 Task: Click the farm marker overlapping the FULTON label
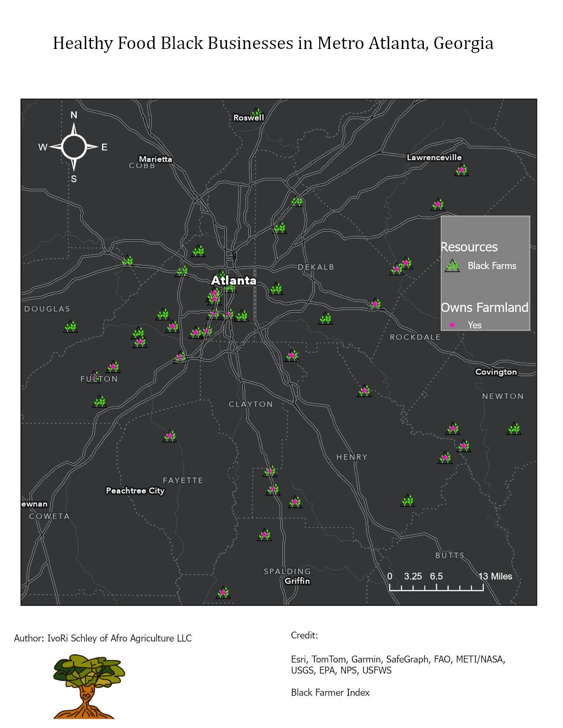94,377
